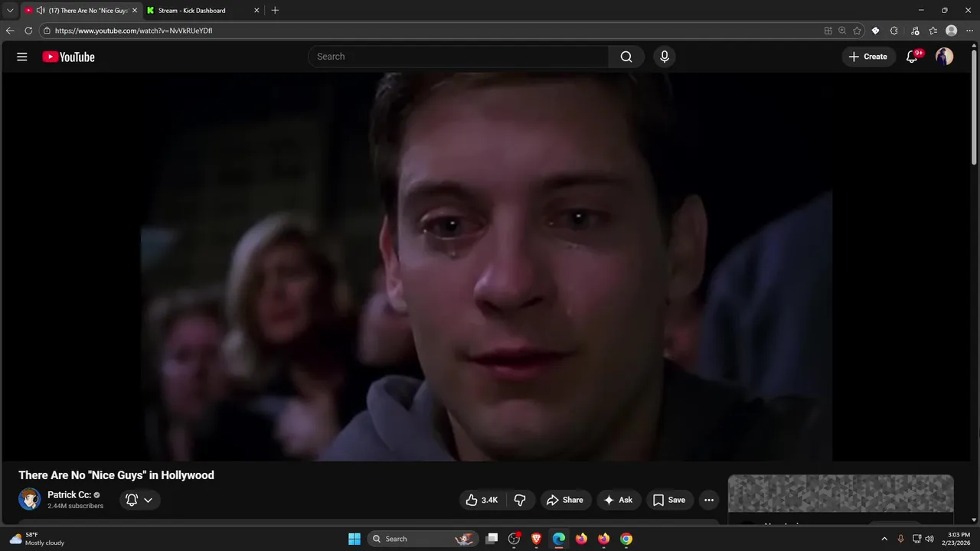980x551 pixels.
Task: Mute the tab using its speaker icon
Action: [x=40, y=11]
